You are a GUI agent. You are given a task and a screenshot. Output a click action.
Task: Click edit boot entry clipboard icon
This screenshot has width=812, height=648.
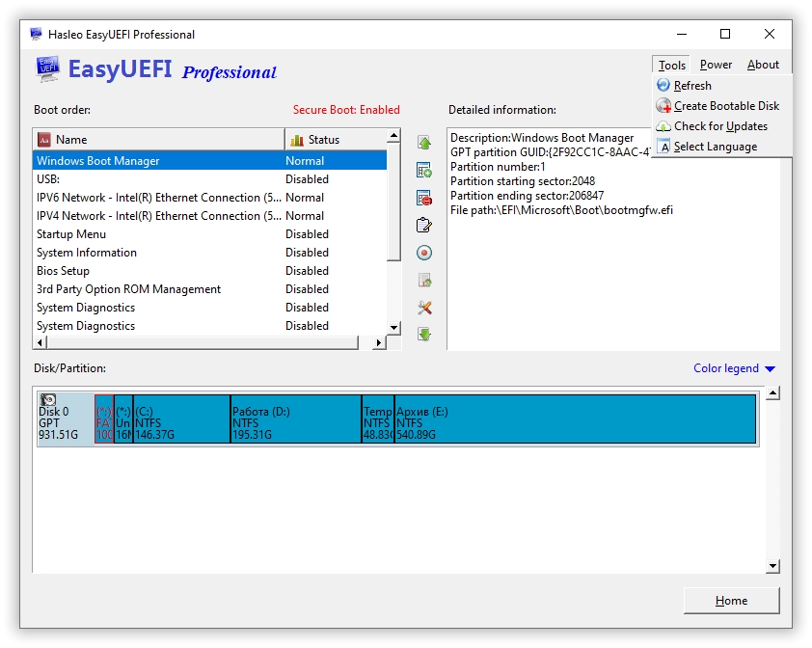tap(424, 226)
